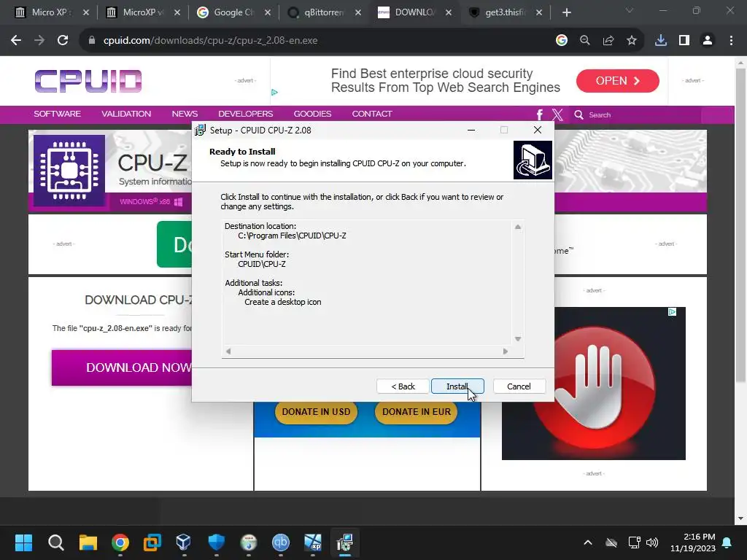Click the volume speaker tray icon
This screenshot has width=747, height=560.
tap(652, 542)
